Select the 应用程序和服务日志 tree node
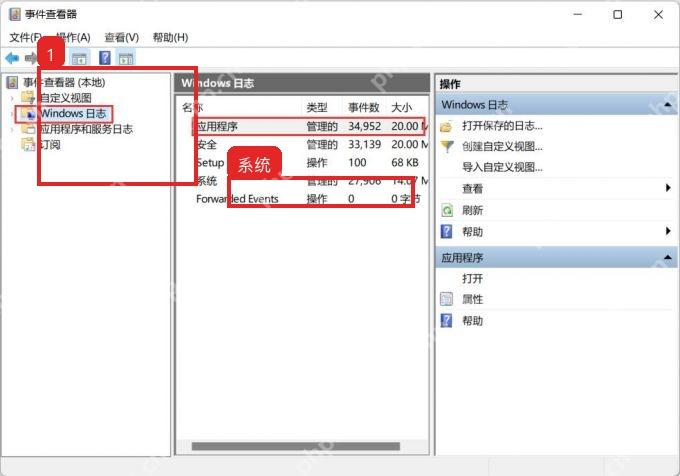 click(86, 129)
